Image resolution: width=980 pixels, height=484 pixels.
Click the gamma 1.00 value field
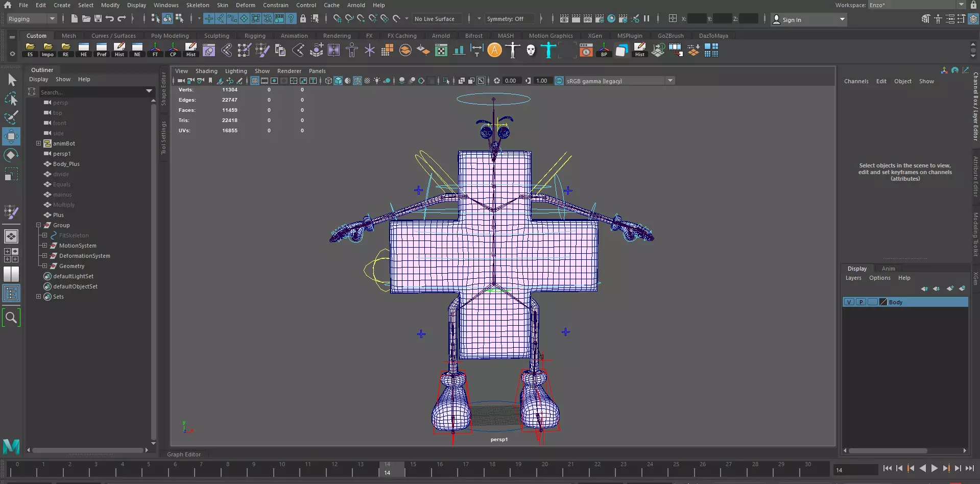point(542,81)
